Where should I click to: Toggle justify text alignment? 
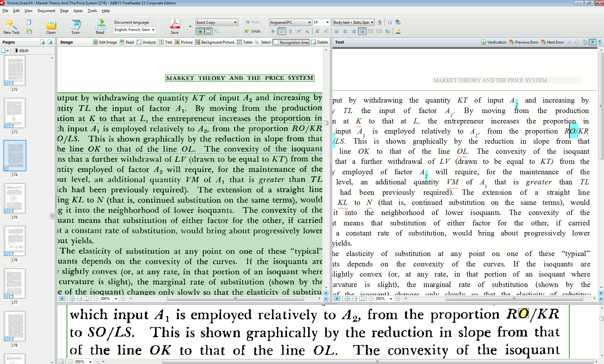click(362, 31)
